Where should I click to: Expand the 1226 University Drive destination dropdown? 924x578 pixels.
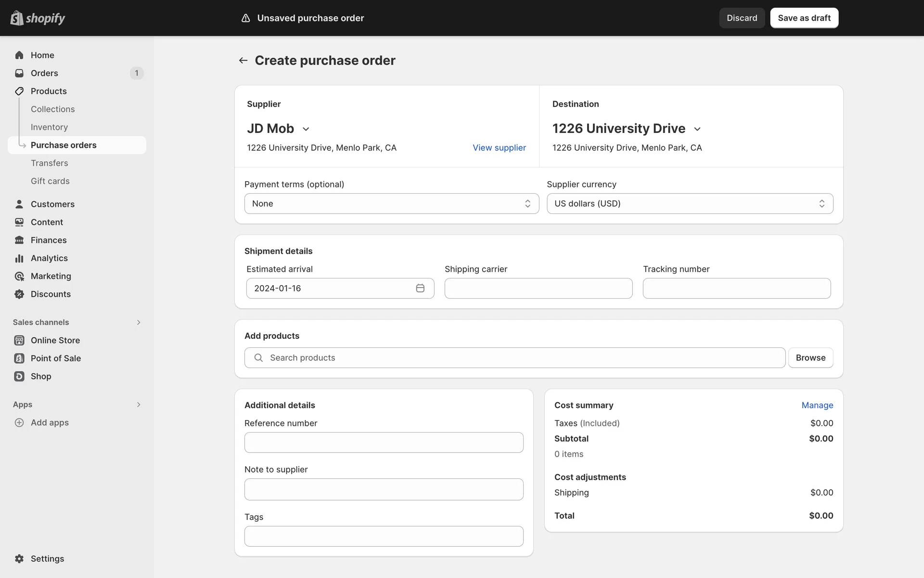coord(697,129)
